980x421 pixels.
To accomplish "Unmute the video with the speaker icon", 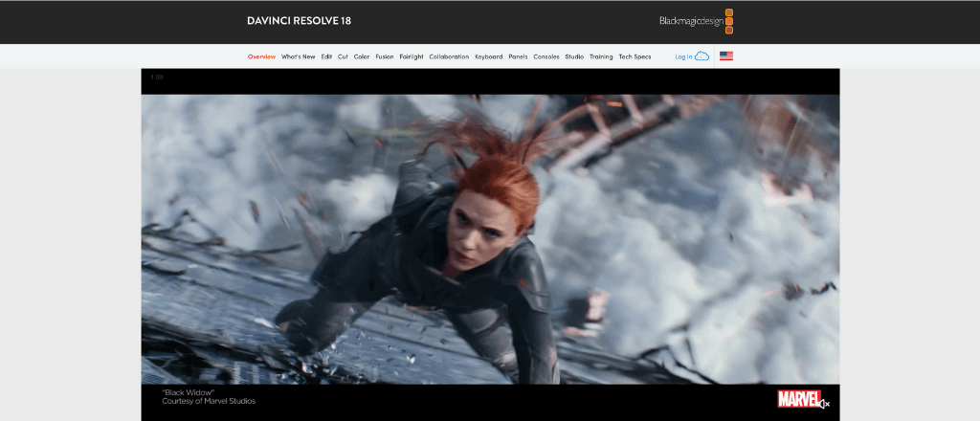I will tap(825, 404).
